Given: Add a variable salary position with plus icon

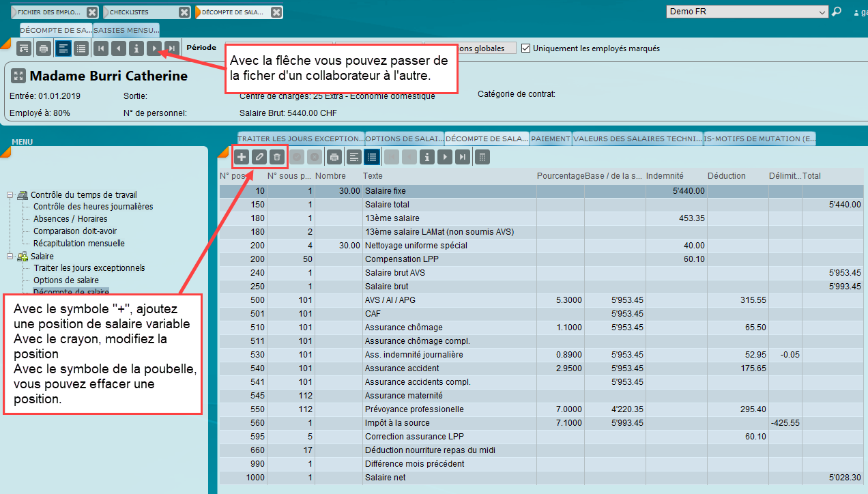Looking at the screenshot, I should pyautogui.click(x=242, y=157).
